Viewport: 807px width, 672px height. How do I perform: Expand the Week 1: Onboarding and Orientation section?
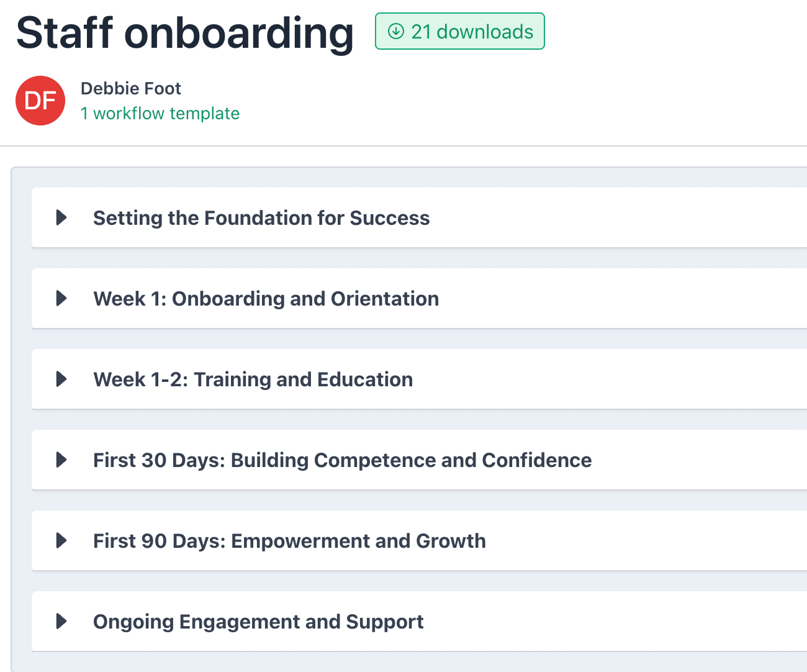pyautogui.click(x=266, y=298)
